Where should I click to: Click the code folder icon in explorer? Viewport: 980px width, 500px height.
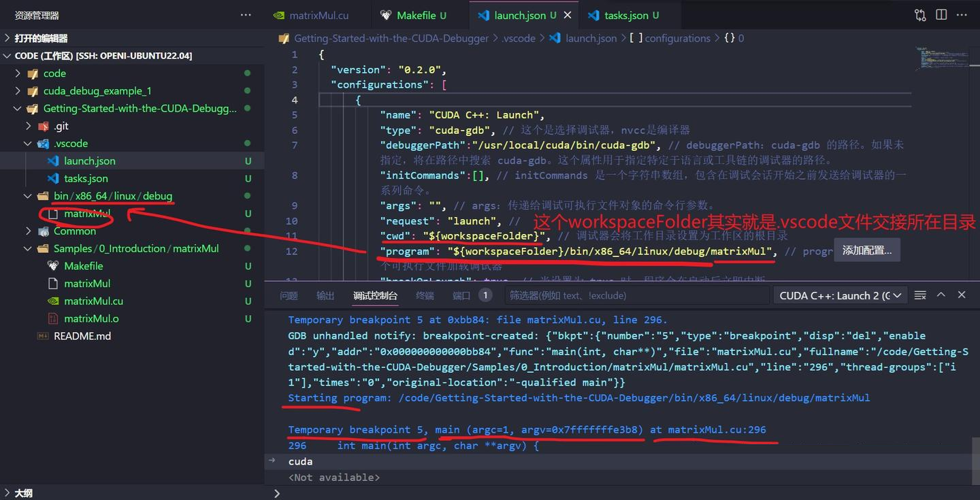(x=32, y=73)
